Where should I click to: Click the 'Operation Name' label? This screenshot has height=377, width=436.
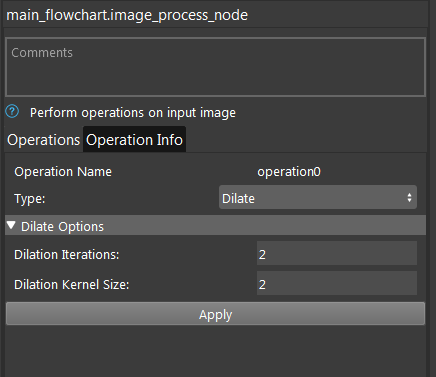click(x=63, y=172)
